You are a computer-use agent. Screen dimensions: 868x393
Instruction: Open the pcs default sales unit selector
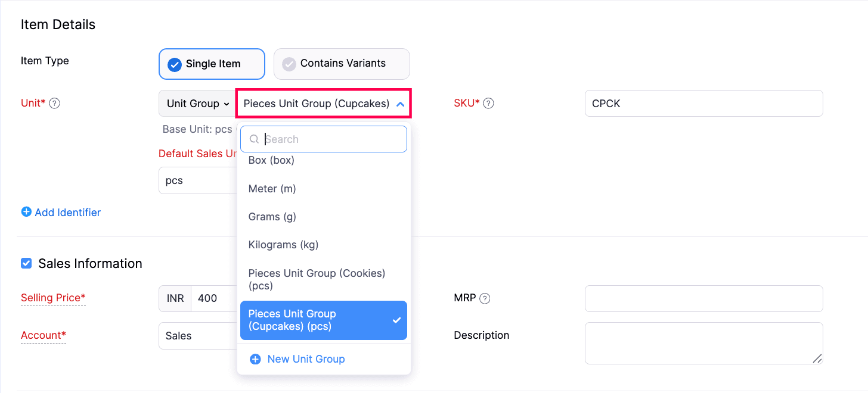(x=197, y=180)
